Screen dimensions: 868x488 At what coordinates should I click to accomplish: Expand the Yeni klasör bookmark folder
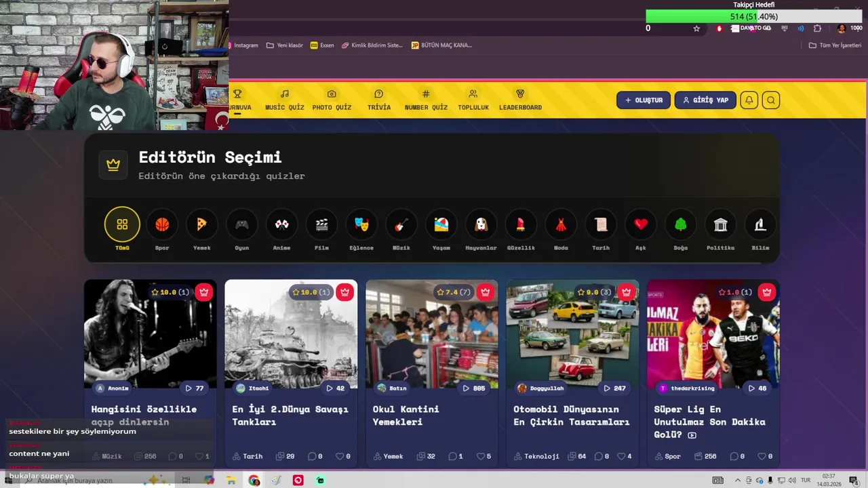[x=285, y=45]
